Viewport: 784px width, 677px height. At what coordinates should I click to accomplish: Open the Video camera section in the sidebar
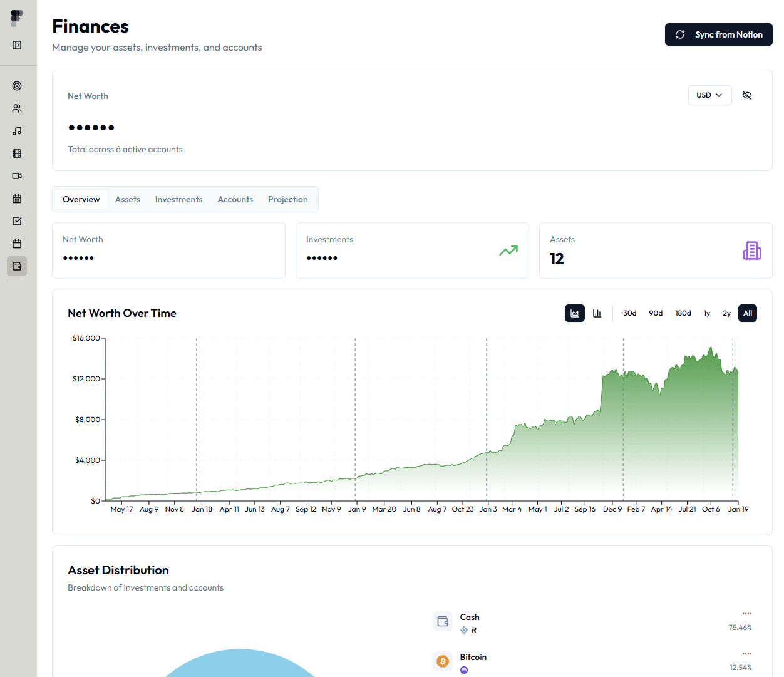click(x=17, y=176)
